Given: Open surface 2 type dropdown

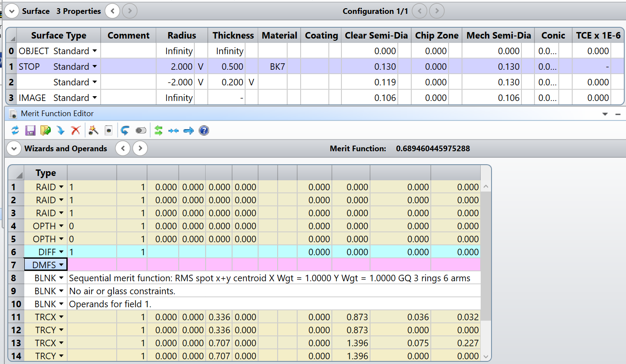Looking at the screenshot, I should (x=94, y=82).
